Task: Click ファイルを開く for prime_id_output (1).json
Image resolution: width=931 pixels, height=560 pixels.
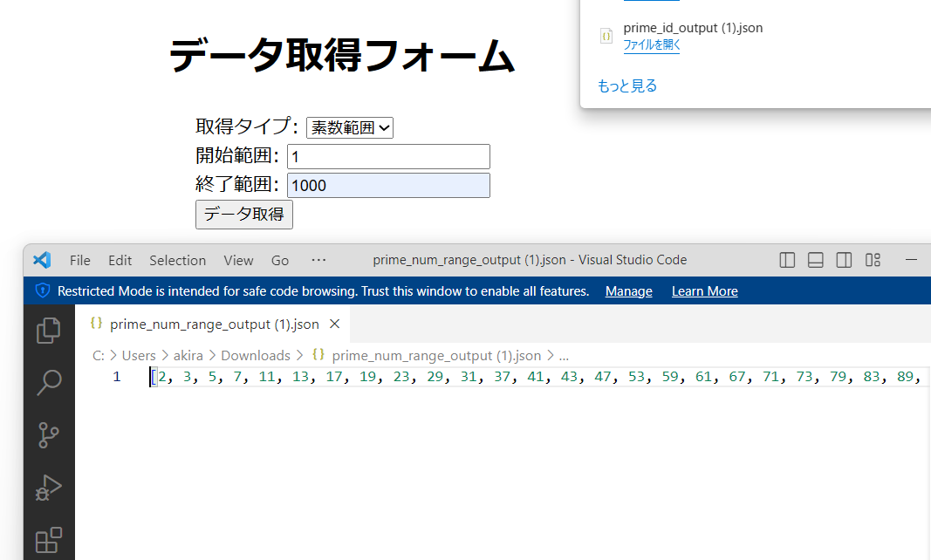Action: coord(651,45)
